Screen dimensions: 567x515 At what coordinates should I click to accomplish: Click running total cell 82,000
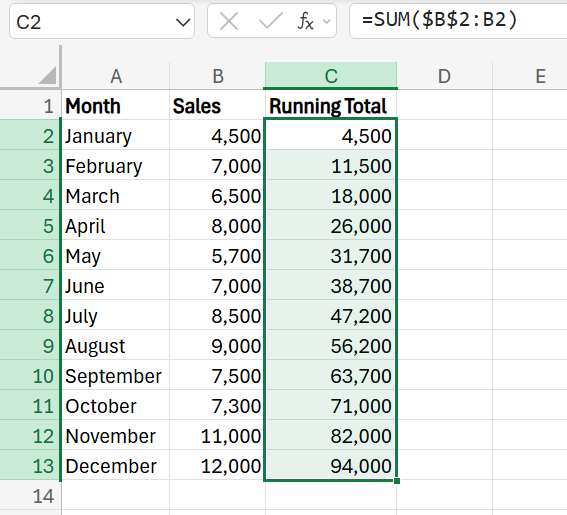(x=331, y=436)
